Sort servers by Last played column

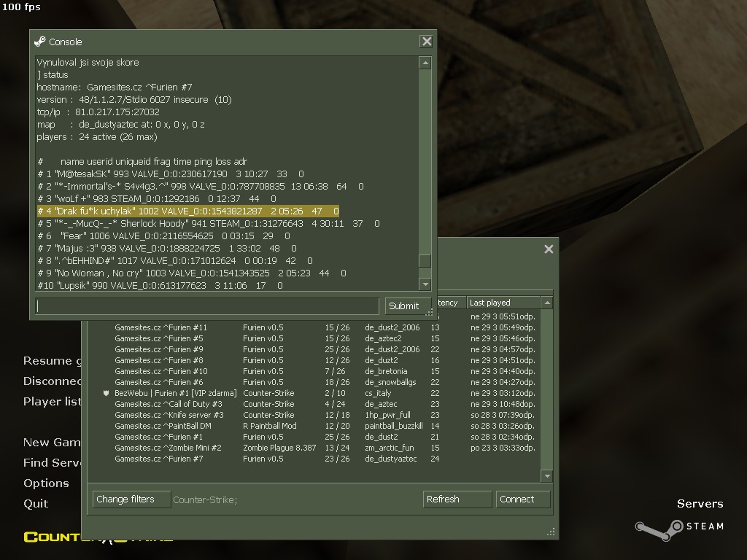point(503,303)
